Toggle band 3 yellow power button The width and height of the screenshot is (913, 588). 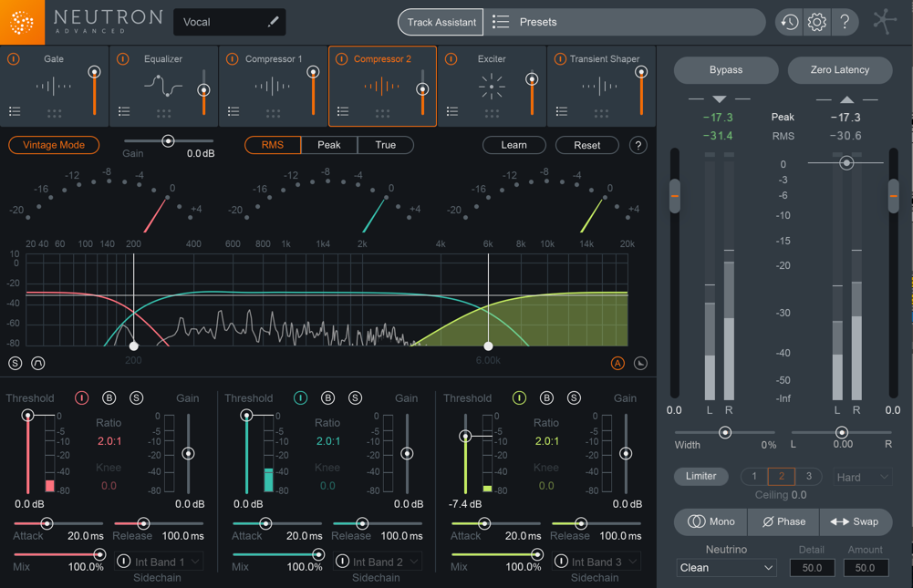(x=519, y=397)
